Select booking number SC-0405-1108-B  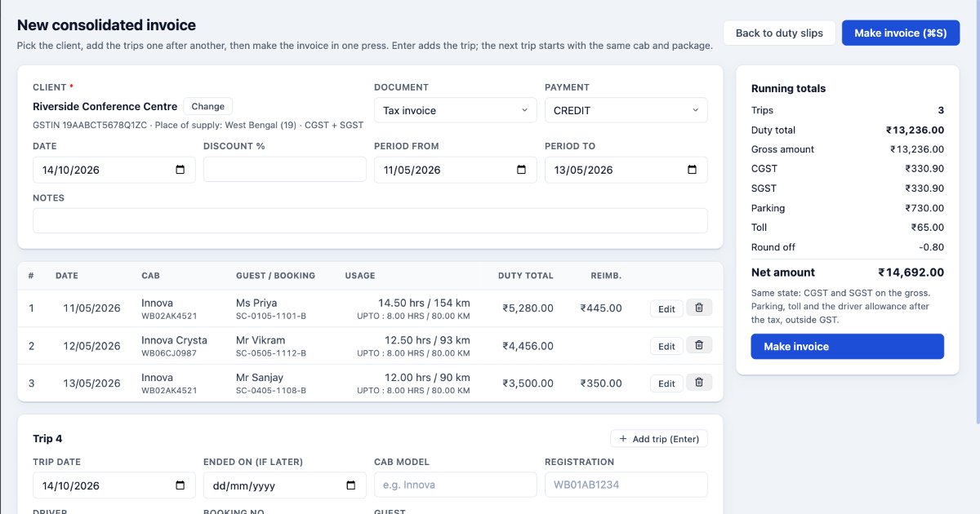click(271, 390)
